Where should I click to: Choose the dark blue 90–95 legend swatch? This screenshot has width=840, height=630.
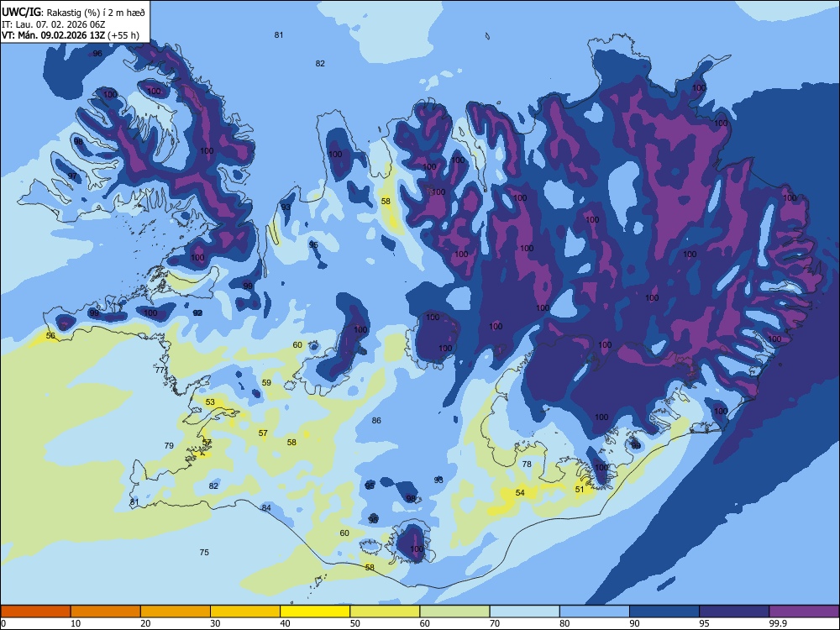pyautogui.click(x=664, y=612)
